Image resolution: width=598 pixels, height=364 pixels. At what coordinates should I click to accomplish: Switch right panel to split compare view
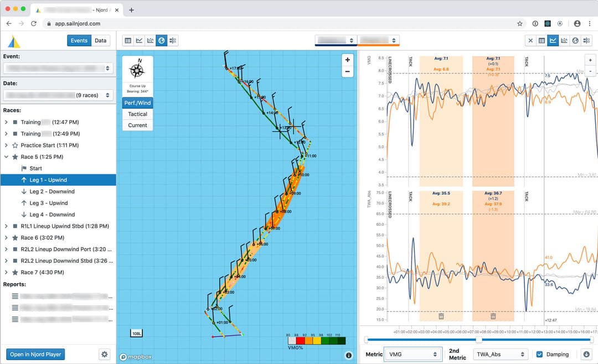(586, 40)
